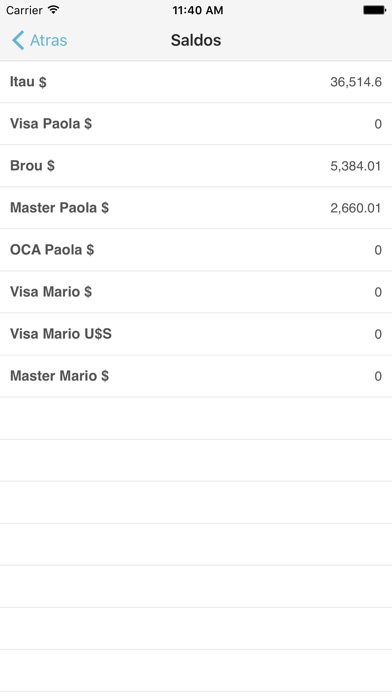Open Master Mario $ account
The width and height of the screenshot is (392, 696).
pyautogui.click(x=196, y=376)
